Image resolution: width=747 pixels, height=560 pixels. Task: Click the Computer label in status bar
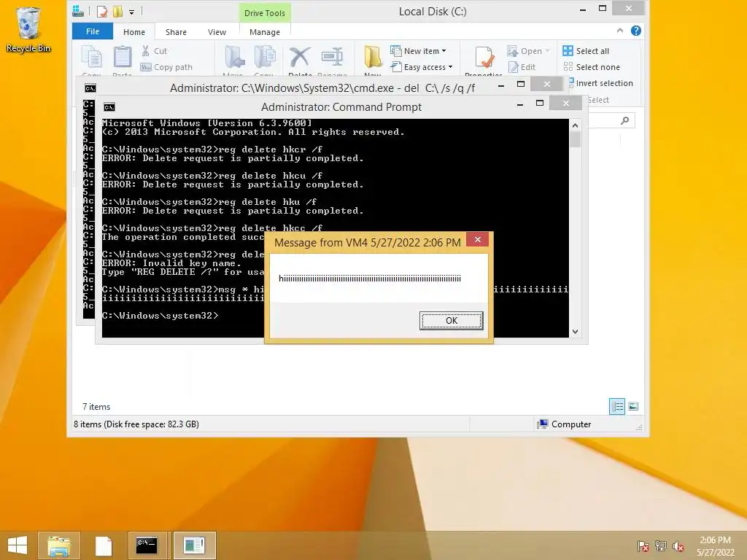point(564,424)
